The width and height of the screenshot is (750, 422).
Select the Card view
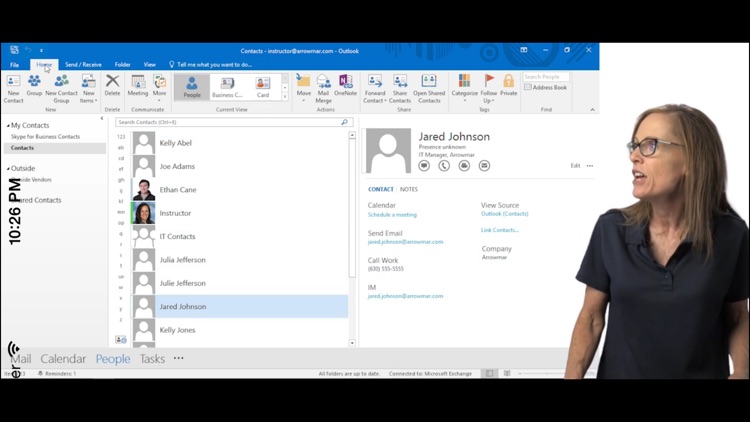pos(263,87)
